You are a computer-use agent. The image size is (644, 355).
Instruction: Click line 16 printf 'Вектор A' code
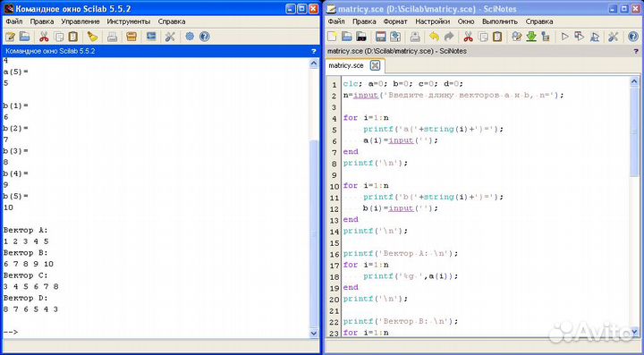click(x=401, y=254)
